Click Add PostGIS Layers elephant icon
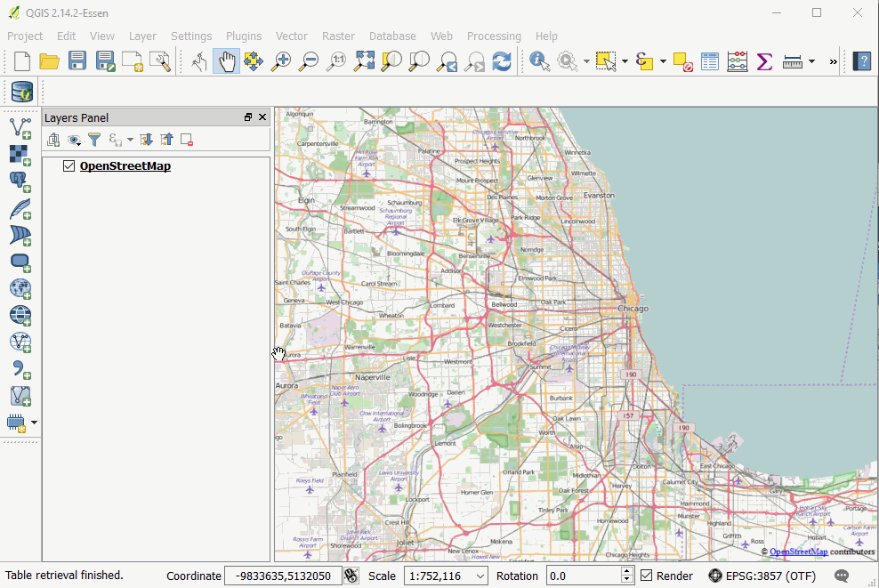879x588 pixels. click(x=20, y=181)
